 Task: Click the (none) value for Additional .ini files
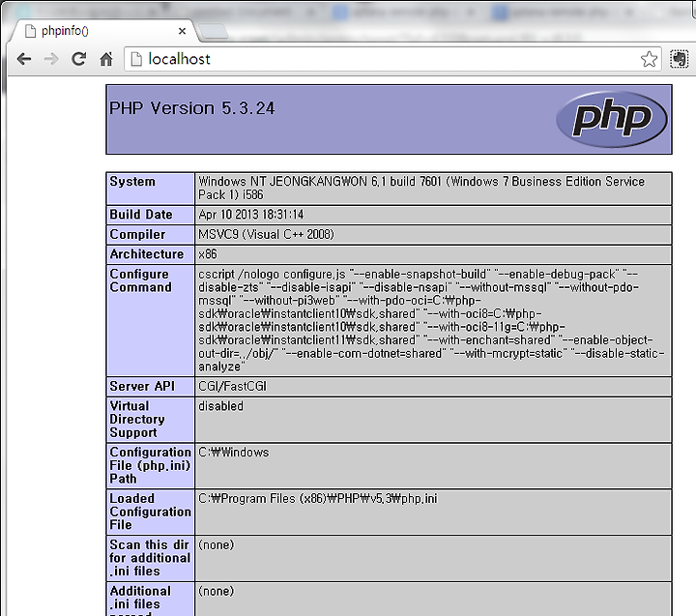[217, 591]
